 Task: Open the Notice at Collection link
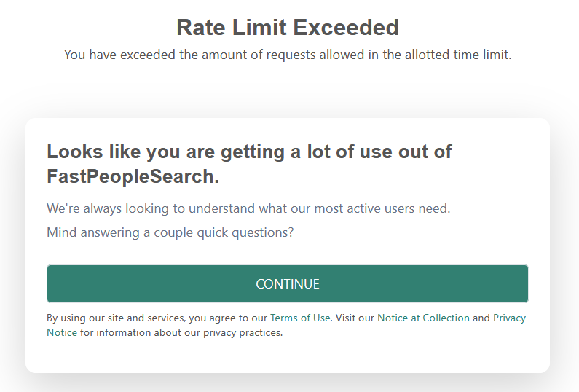click(x=423, y=318)
